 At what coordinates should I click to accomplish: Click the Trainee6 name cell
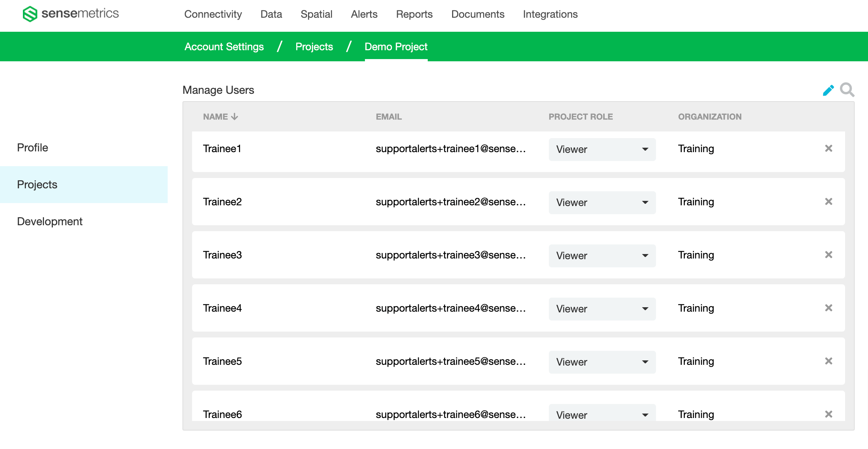(x=222, y=414)
